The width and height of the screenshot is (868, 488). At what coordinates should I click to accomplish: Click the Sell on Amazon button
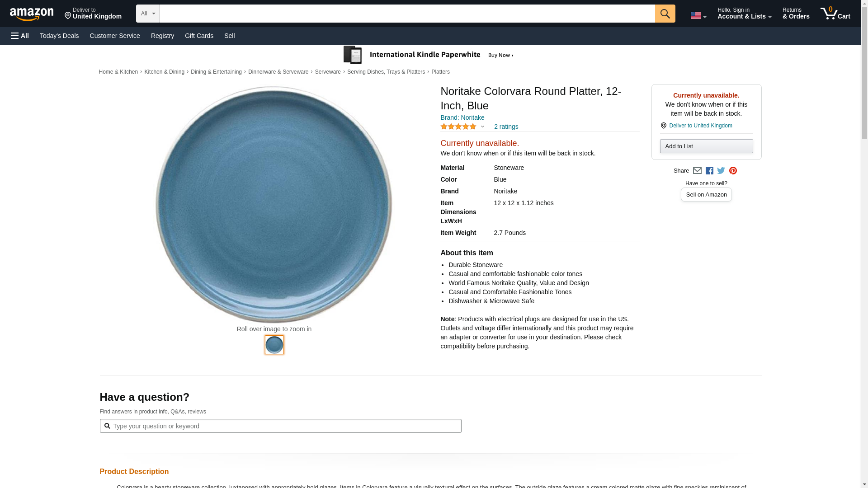click(x=706, y=195)
